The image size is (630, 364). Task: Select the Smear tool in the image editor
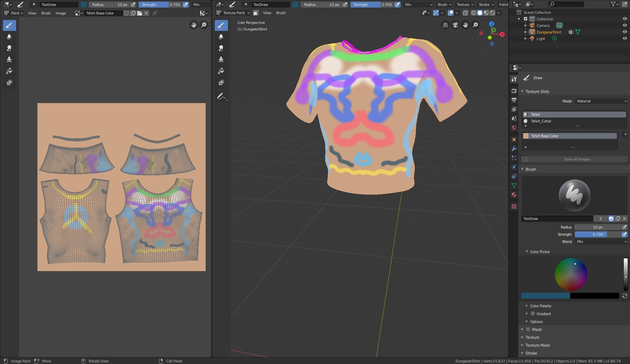click(9, 48)
